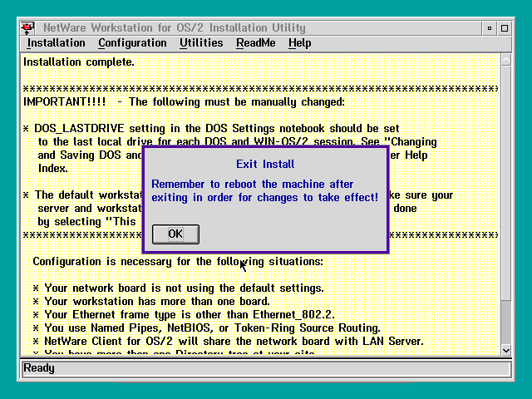
Task: Maximize the NetWare installation window
Action: pyautogui.click(x=505, y=28)
